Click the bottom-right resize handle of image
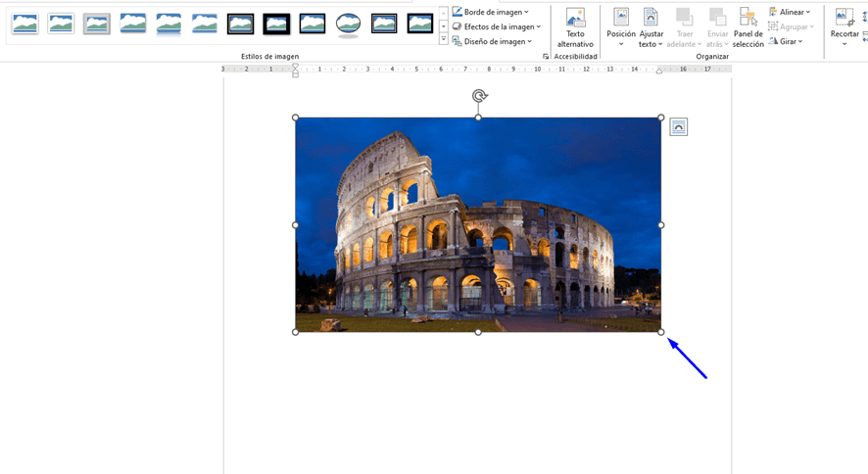Viewport: 868px width, 474px height. [661, 332]
